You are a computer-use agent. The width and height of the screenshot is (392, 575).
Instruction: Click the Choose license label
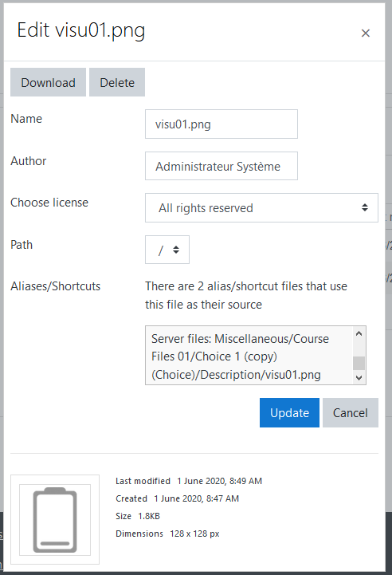(x=49, y=203)
